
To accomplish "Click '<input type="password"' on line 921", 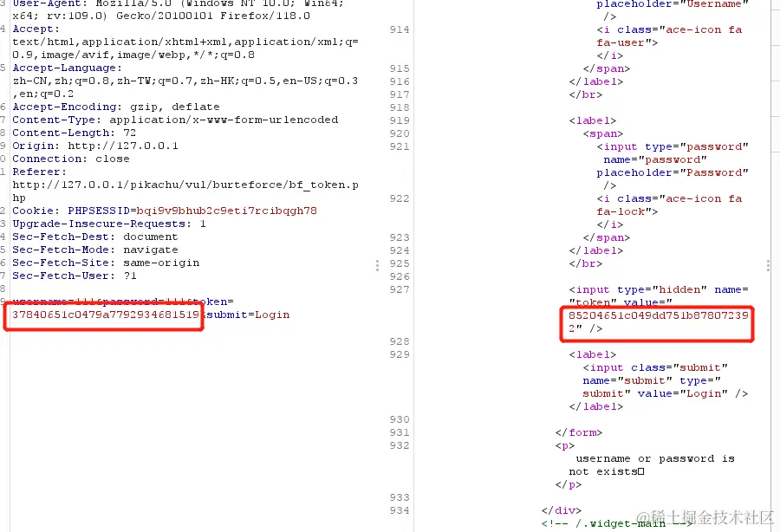I will (x=673, y=146).
